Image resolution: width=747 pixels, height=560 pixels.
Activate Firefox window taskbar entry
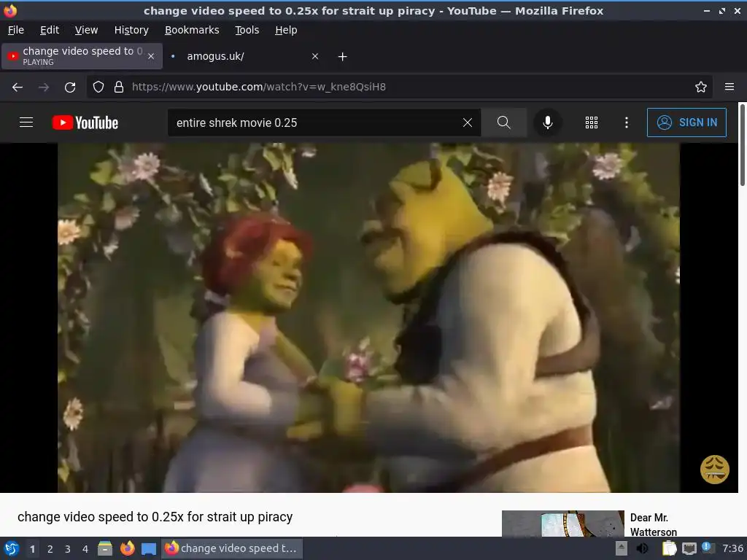[232, 548]
